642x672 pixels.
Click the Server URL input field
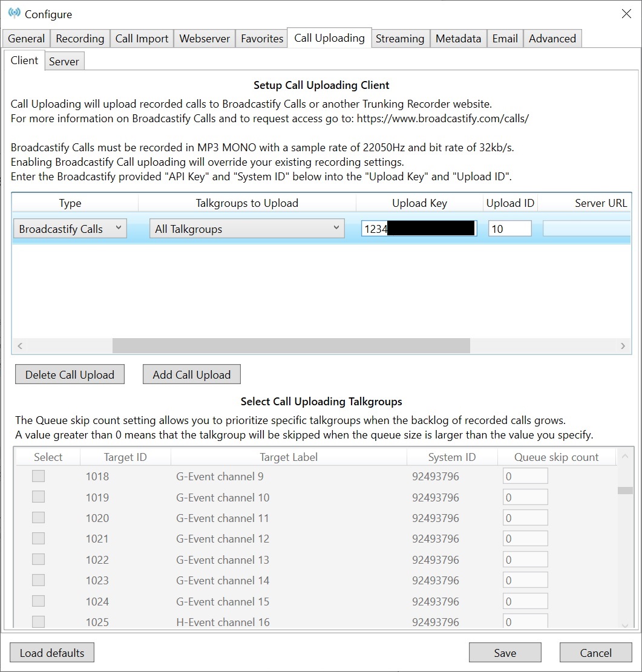click(587, 229)
